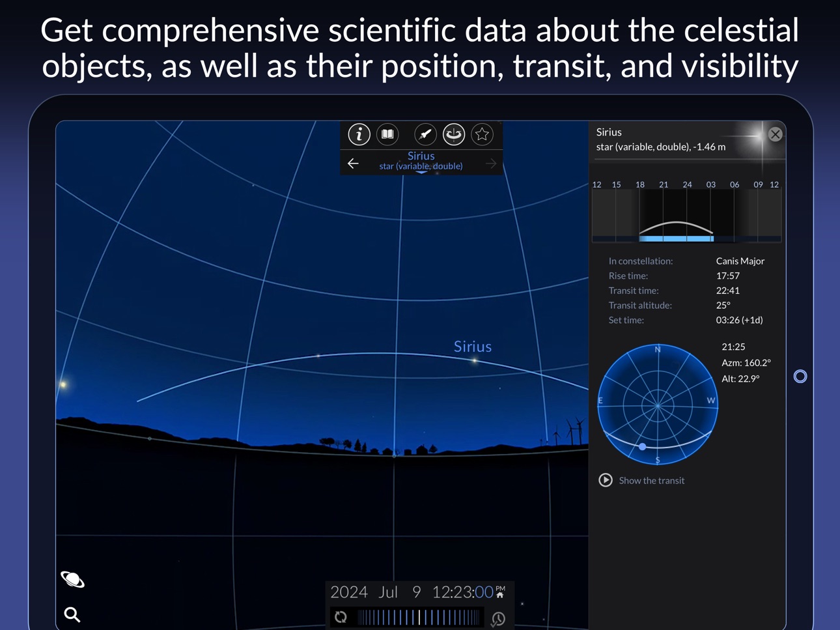Click the compass sky position dial
The height and width of the screenshot is (630, 840).
tap(658, 405)
